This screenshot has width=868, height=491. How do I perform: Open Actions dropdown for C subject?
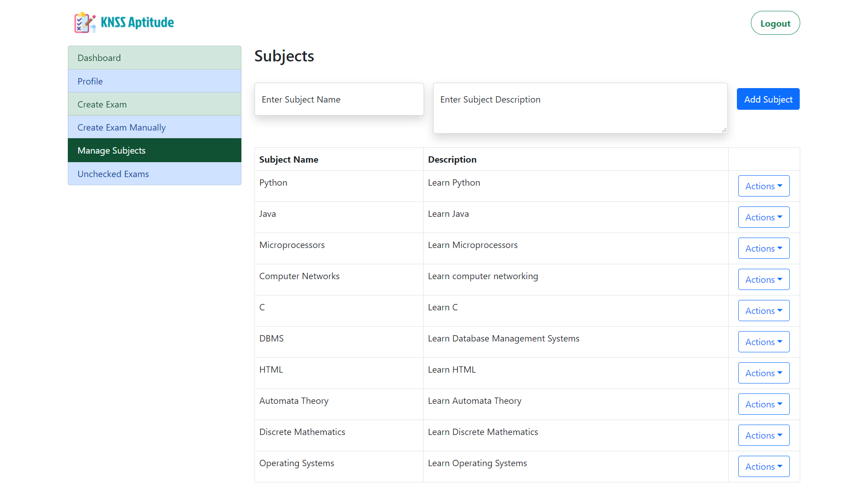pyautogui.click(x=764, y=311)
